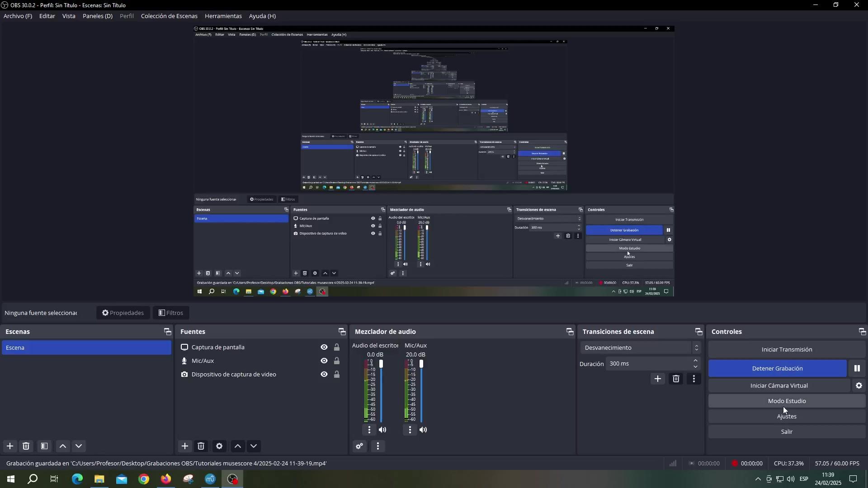Screen dimensions: 868x488
Task: Open virtual camera settings gear
Action: tap(859, 386)
